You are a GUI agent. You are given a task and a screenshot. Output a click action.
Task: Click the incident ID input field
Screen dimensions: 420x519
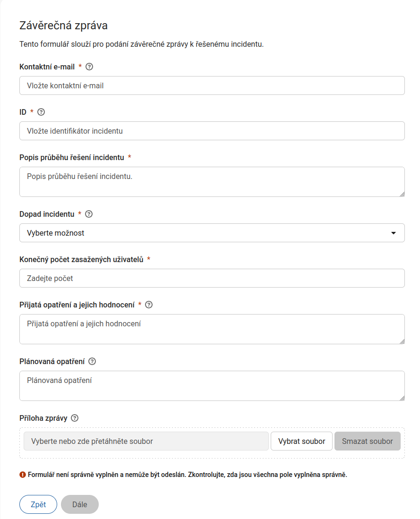coord(212,131)
